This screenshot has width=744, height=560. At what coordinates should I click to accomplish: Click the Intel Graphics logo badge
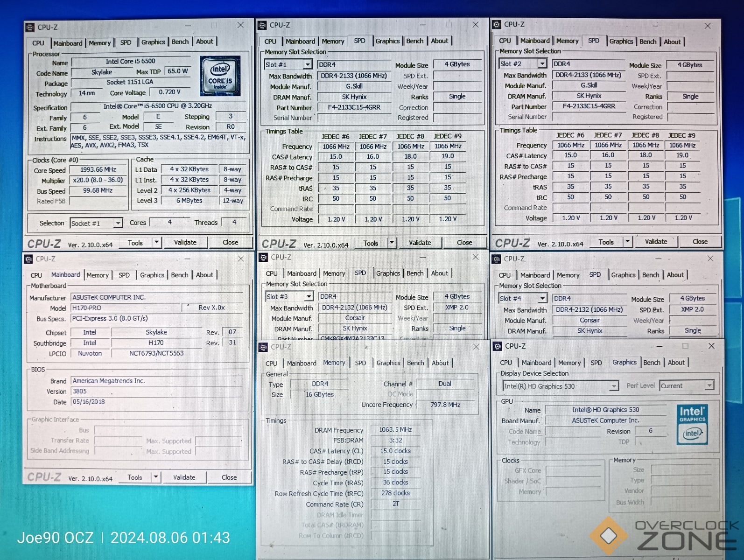(x=692, y=424)
